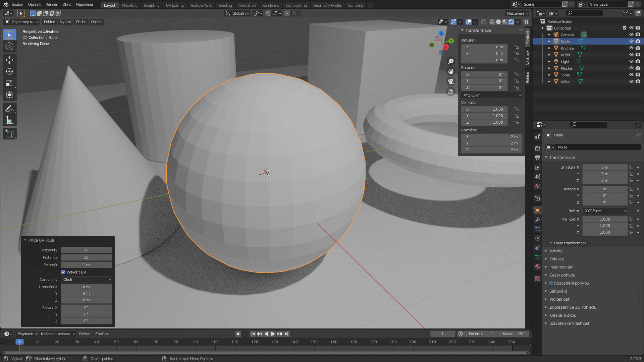Toggle Collection exclude checkbox in outliner
Screen dimensions: 644x362
(x=624, y=28)
